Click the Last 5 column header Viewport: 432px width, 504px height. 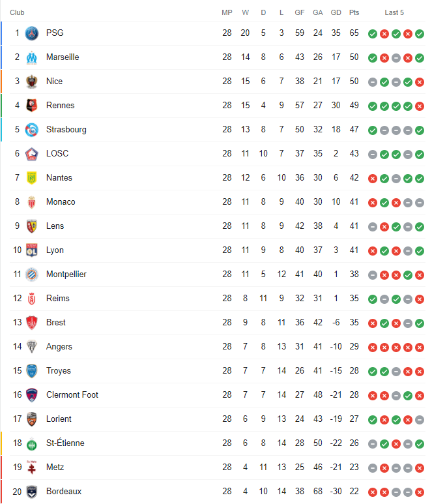pos(394,12)
